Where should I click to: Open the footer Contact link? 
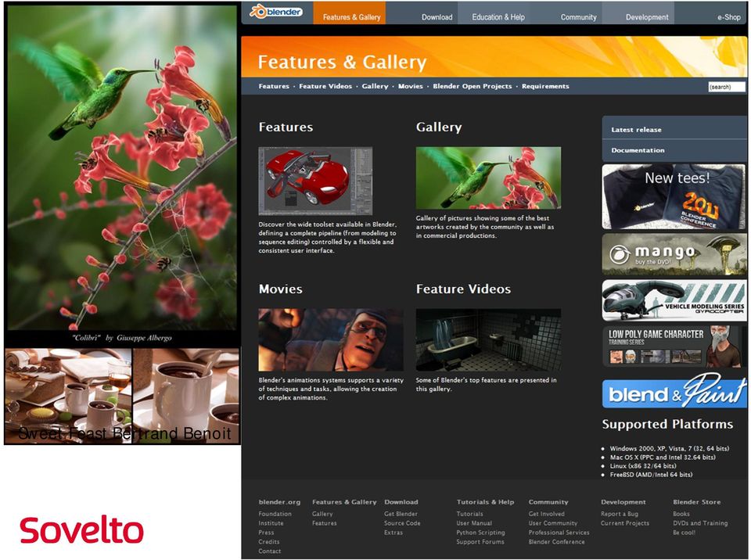click(x=270, y=551)
